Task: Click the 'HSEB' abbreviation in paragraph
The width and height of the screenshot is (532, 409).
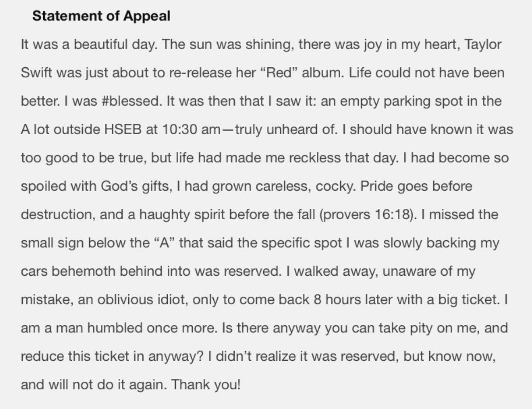Action: click(x=123, y=130)
